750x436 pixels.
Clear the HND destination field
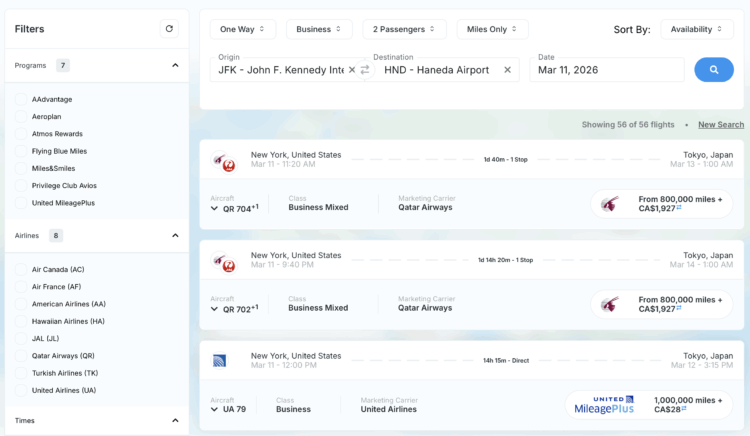click(x=507, y=70)
